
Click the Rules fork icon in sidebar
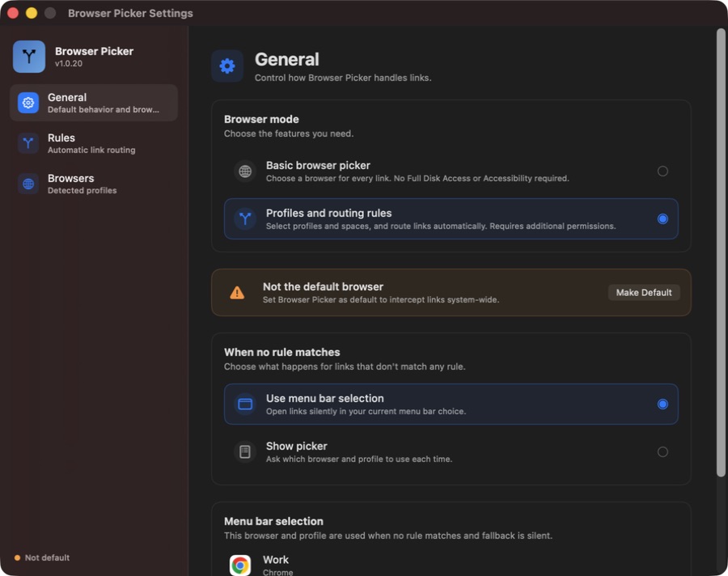(x=28, y=143)
